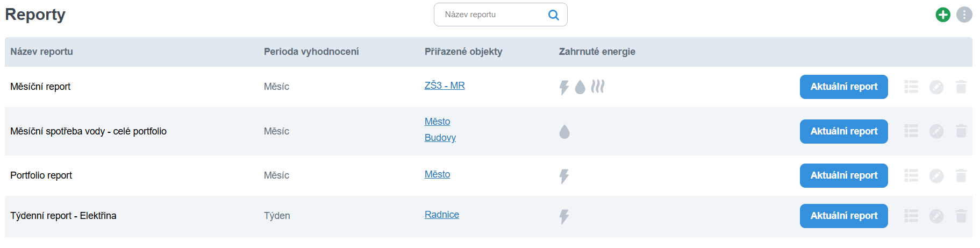The width and height of the screenshot is (980, 248).
Task: Click the green add report icon
Action: pos(943,15)
